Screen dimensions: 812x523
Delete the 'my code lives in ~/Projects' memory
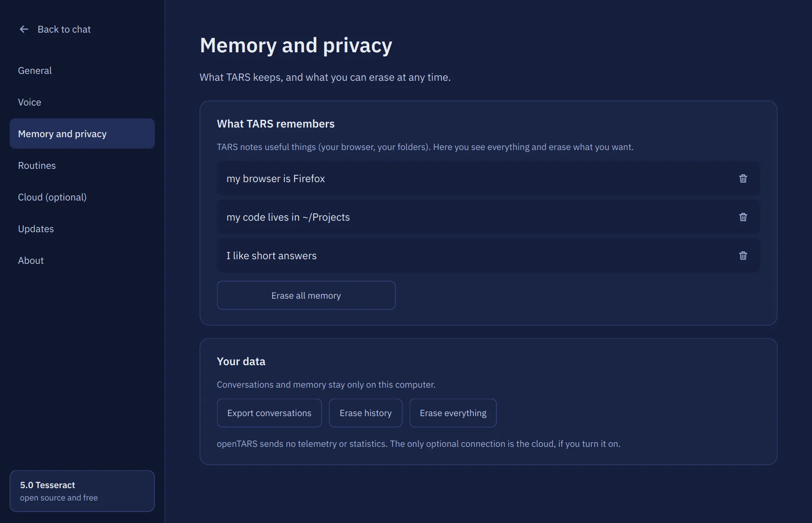[743, 217]
